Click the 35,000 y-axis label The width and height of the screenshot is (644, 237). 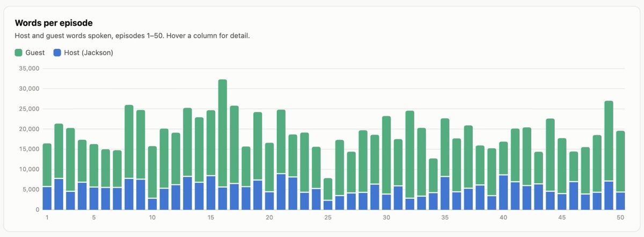pyautogui.click(x=30, y=68)
